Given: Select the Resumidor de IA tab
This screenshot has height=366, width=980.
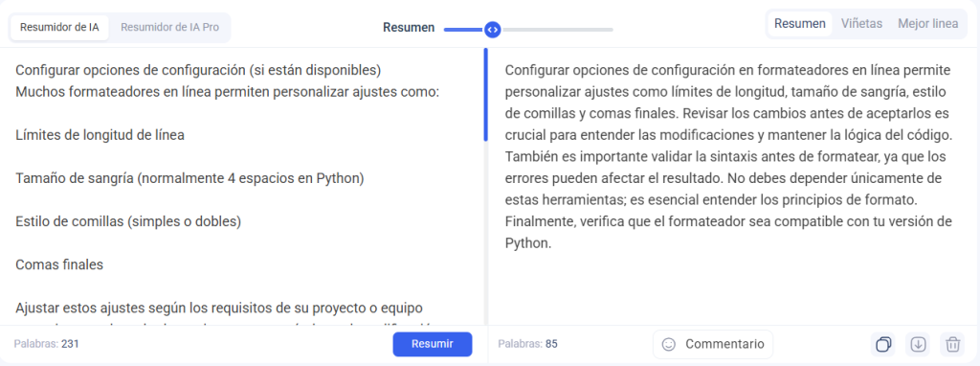Looking at the screenshot, I should click(59, 28).
